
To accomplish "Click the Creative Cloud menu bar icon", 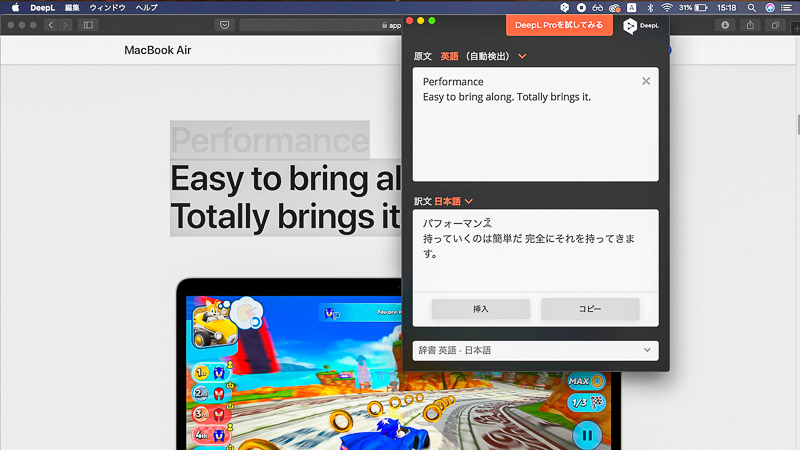I will pos(615,8).
